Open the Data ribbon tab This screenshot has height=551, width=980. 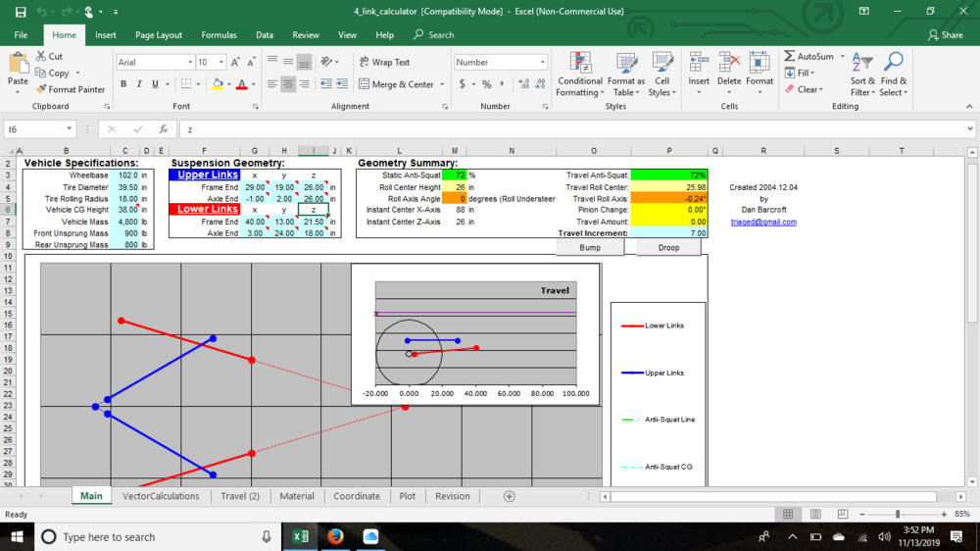pyautogui.click(x=265, y=35)
